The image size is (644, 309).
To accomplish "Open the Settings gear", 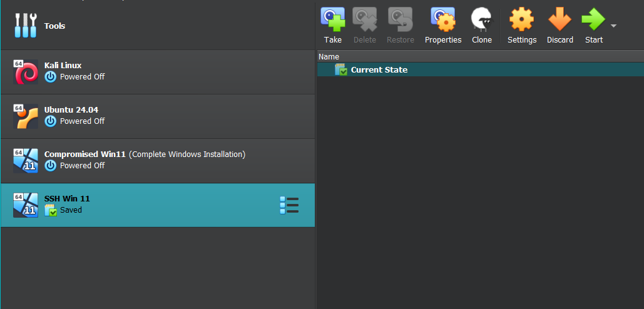I will [521, 19].
